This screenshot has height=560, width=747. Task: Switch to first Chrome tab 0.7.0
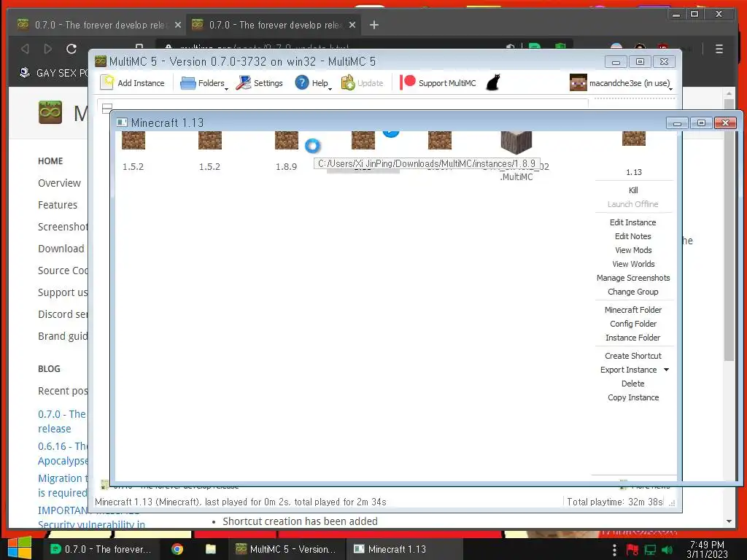coord(98,25)
